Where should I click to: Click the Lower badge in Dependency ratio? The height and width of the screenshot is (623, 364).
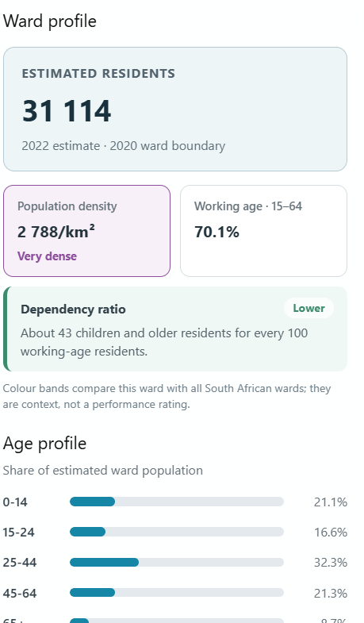click(308, 308)
